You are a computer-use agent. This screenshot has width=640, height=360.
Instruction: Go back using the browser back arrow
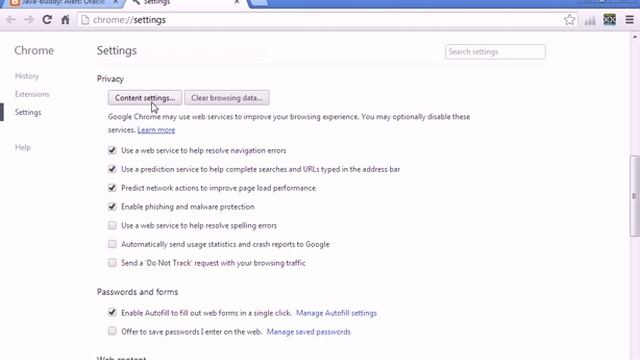point(11,20)
